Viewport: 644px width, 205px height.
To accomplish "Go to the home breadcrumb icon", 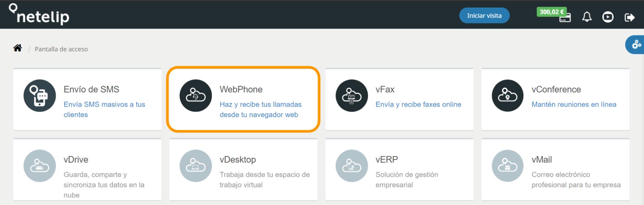I will click(x=17, y=48).
